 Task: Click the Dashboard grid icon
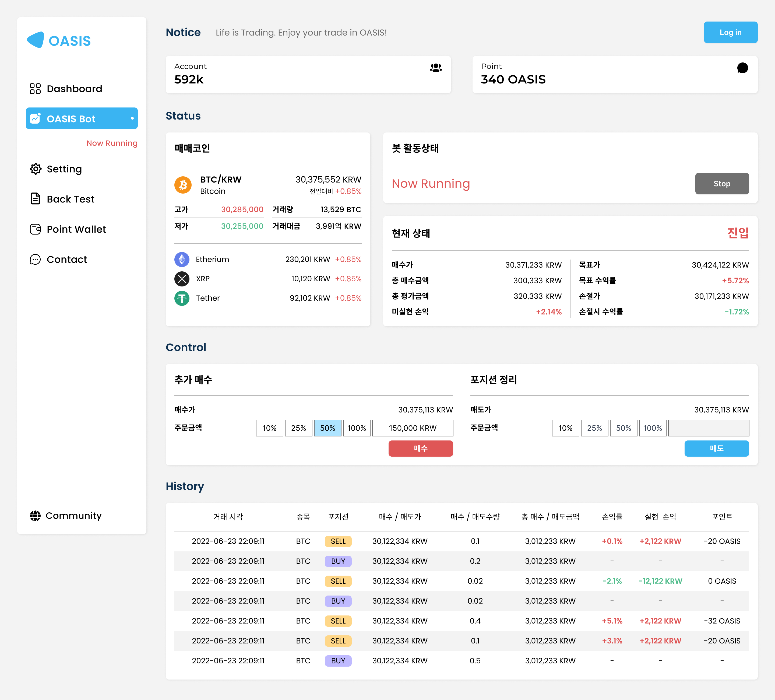[35, 89]
